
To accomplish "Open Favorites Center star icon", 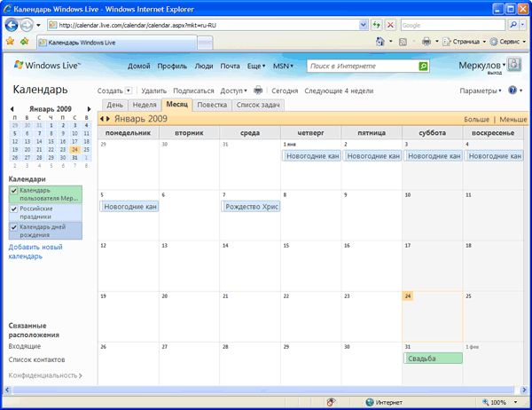I will tap(10, 42).
